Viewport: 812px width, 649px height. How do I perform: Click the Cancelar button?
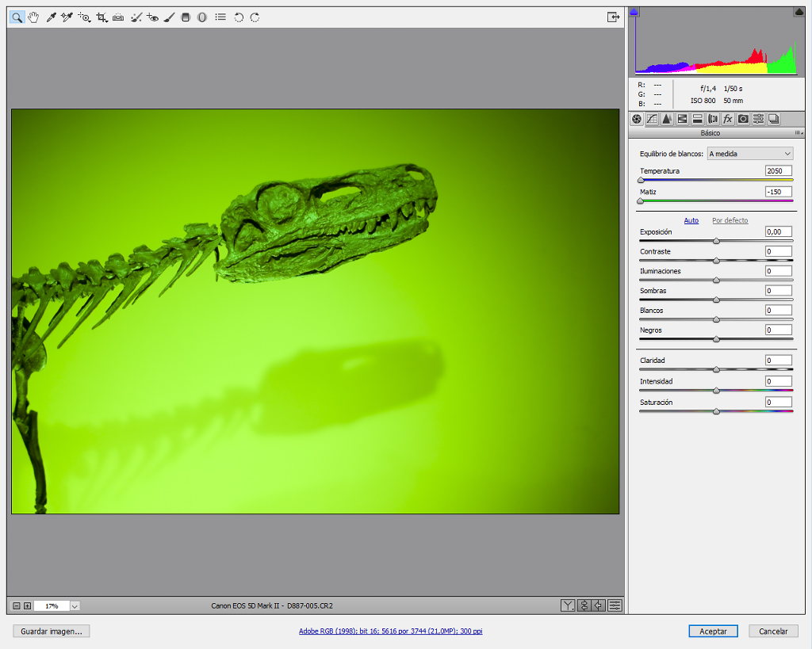773,632
